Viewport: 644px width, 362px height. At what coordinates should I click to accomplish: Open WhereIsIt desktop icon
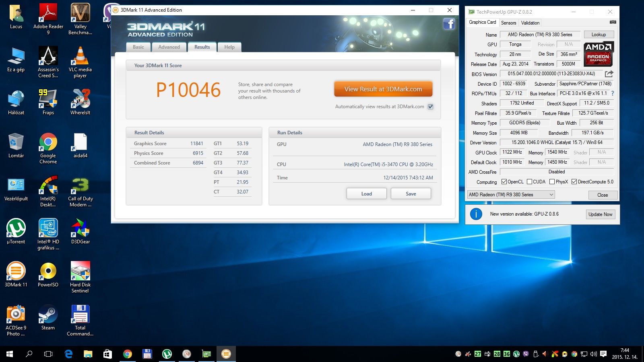80,102
